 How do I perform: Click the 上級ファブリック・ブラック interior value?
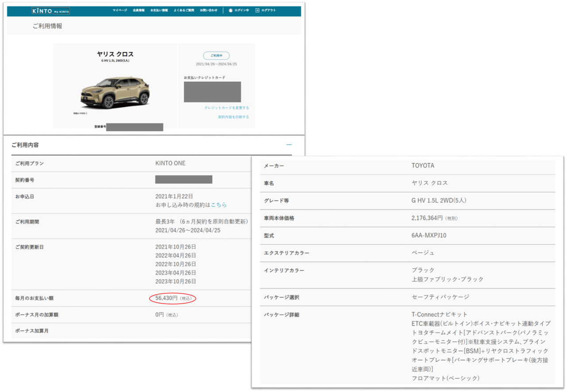(x=447, y=279)
